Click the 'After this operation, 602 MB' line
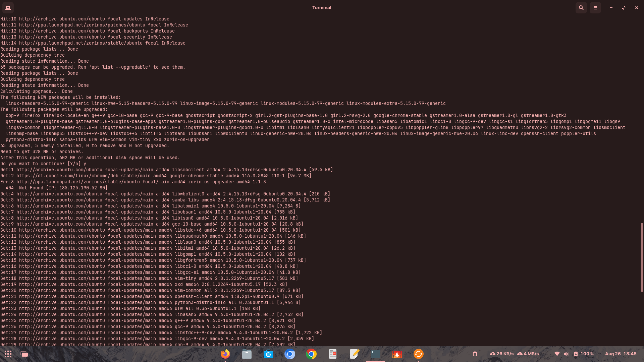Screen dimensions: 644x362 [90, 158]
